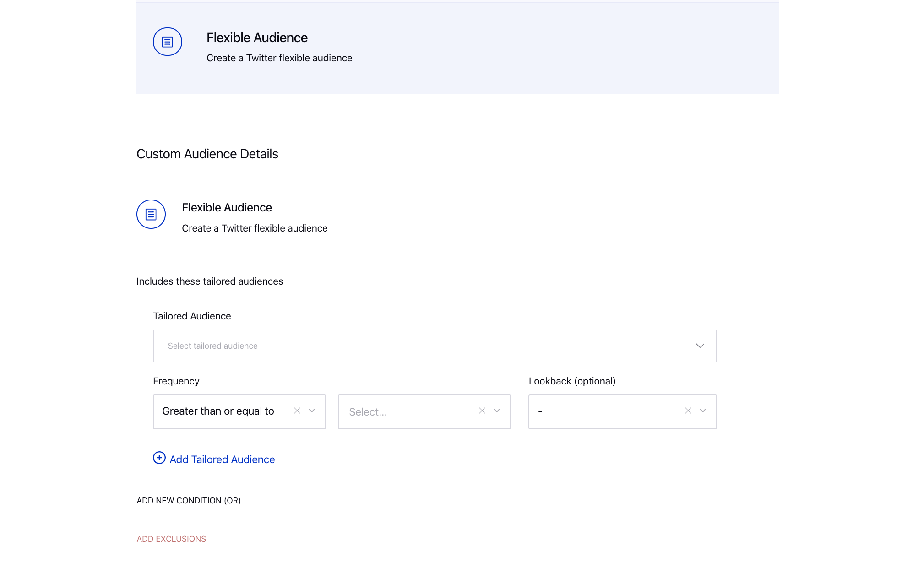
Task: Click the 'Custom Audience Details' heading
Action: [x=207, y=154]
